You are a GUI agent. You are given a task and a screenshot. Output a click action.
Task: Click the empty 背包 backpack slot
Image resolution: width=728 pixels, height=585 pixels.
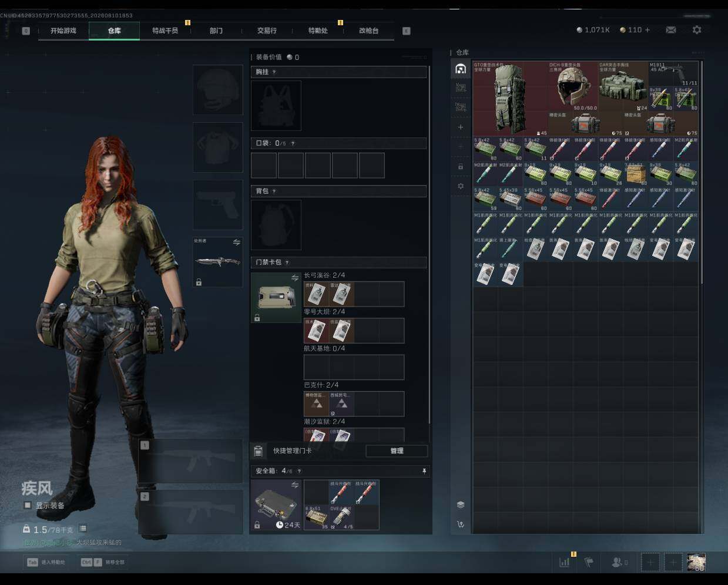click(276, 225)
